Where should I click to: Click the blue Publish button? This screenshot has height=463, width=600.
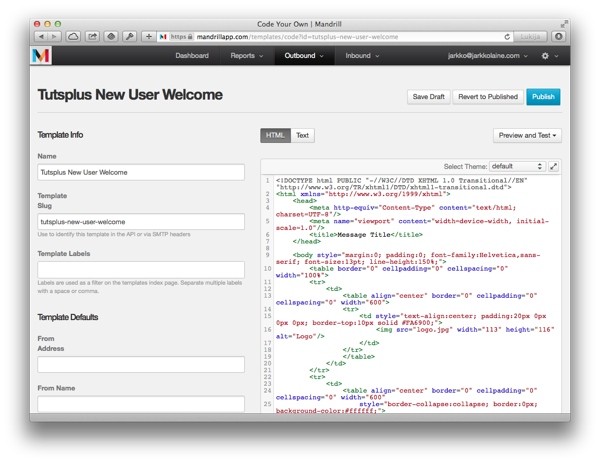(543, 97)
